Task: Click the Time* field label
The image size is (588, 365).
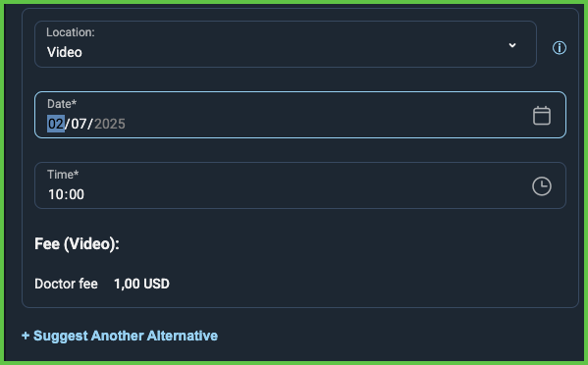Action: pos(63,175)
